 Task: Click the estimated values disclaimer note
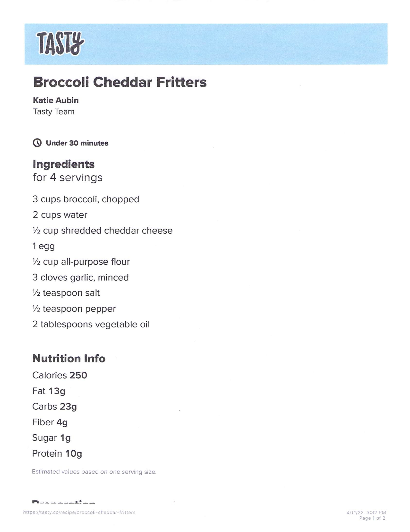[x=94, y=472]
